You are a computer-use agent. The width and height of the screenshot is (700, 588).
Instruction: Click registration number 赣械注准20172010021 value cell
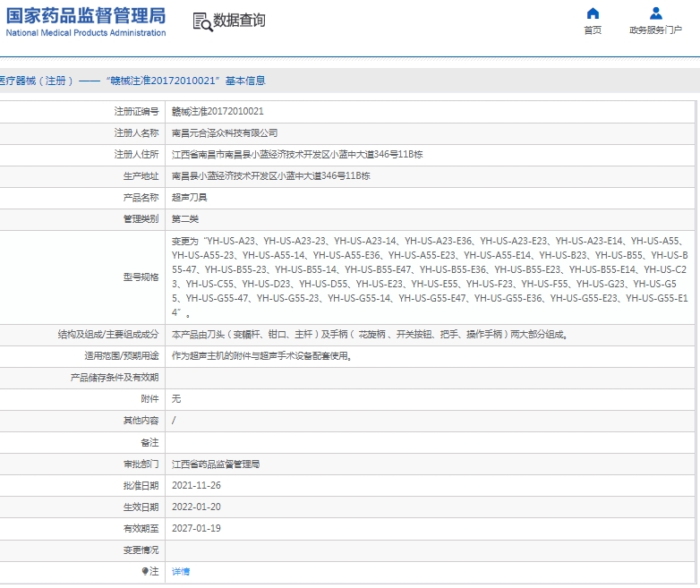218,111
